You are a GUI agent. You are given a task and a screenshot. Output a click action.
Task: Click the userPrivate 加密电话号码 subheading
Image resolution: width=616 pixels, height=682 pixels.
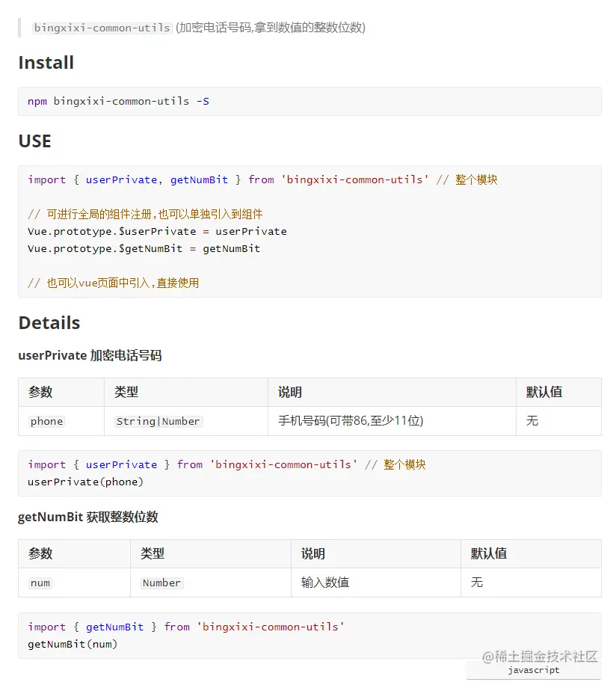90,355
